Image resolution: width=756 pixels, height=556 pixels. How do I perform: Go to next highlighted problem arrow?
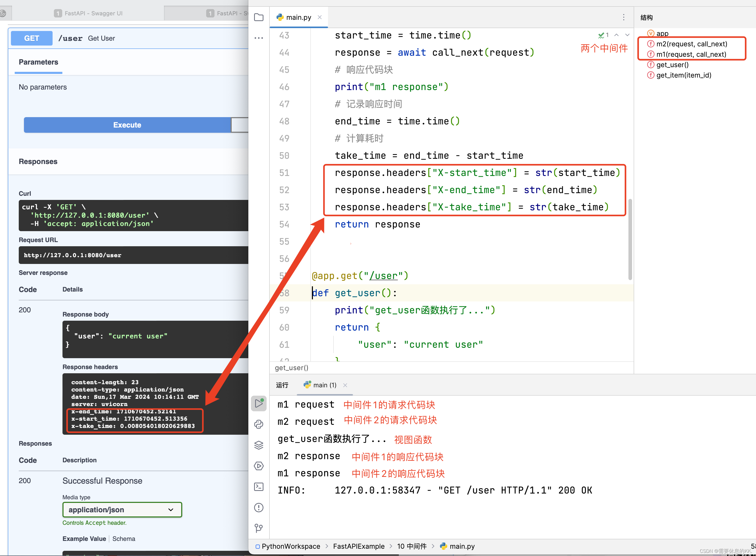coord(627,35)
